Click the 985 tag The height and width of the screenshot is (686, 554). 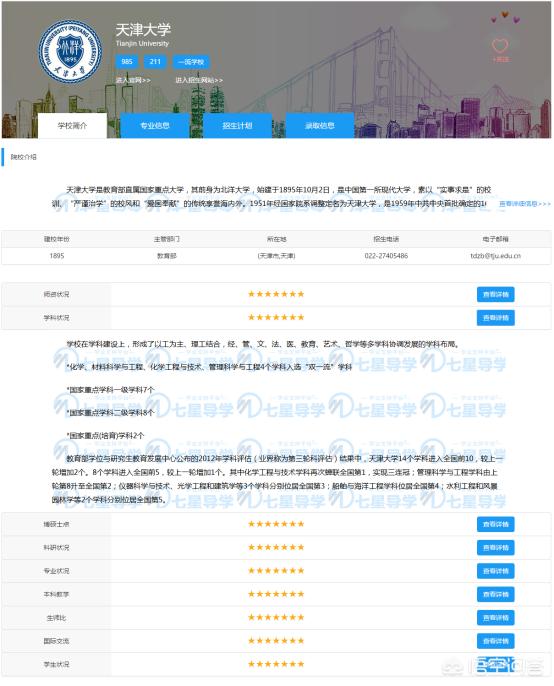(127, 62)
